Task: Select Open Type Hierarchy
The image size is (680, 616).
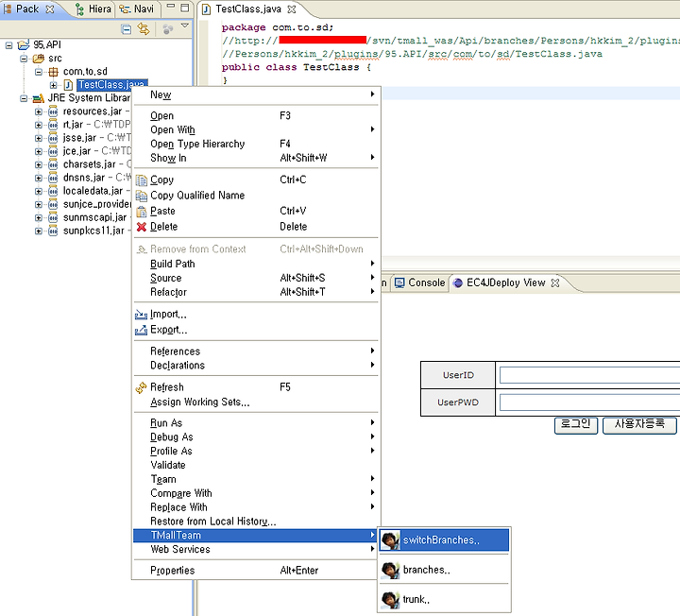Action: [256, 144]
